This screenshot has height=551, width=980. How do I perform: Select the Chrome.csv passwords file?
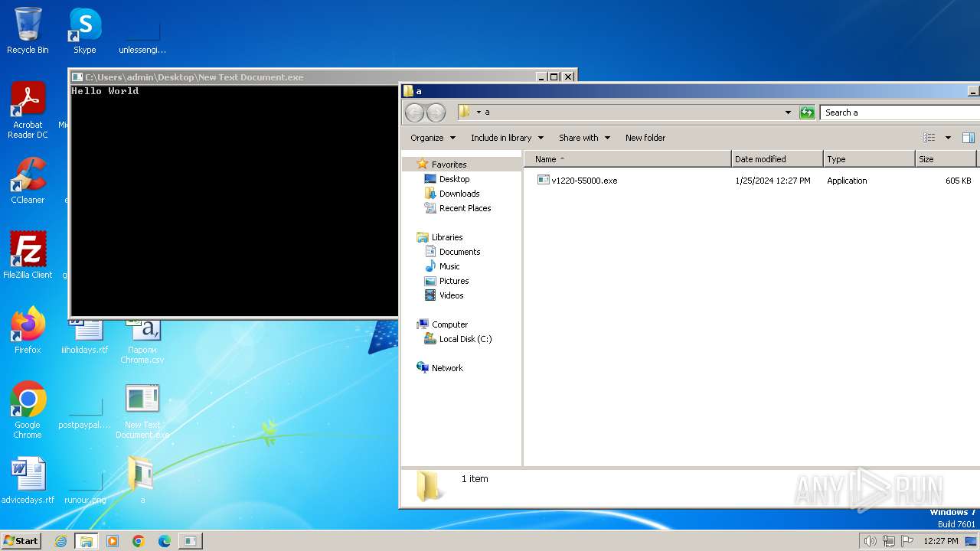(x=142, y=341)
